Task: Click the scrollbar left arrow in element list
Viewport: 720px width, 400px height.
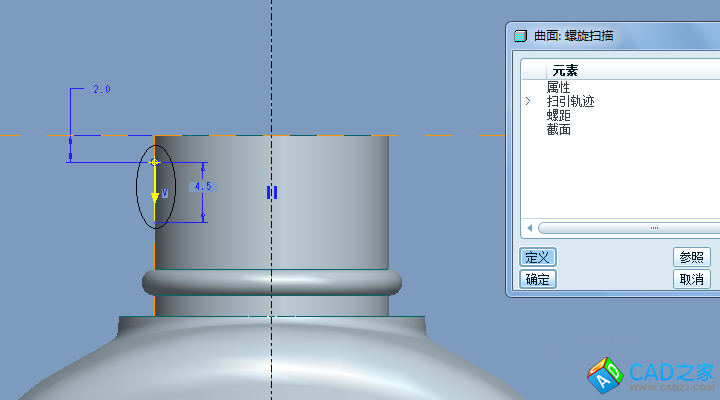Action: pyautogui.click(x=529, y=228)
